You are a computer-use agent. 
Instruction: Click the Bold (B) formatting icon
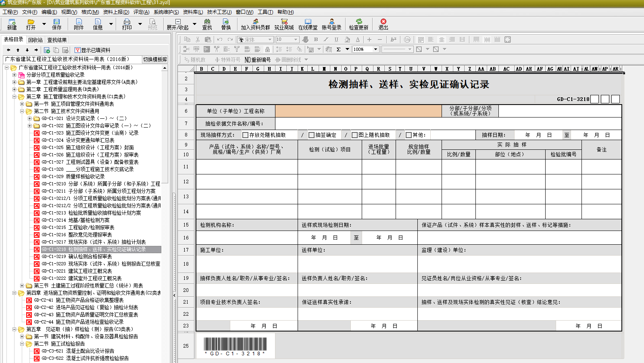[x=316, y=40]
